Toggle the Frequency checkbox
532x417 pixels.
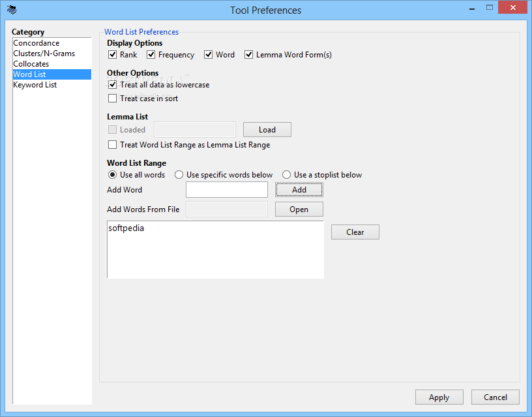(151, 55)
